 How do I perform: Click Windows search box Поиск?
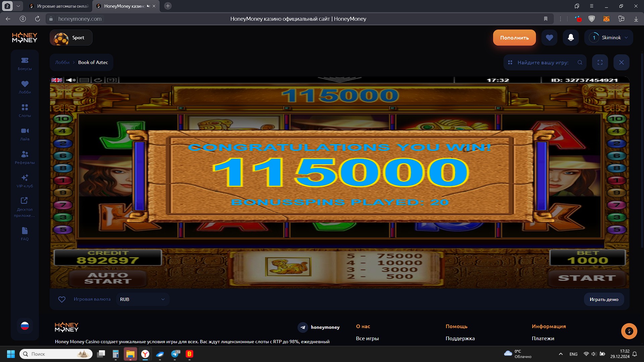coord(56,354)
